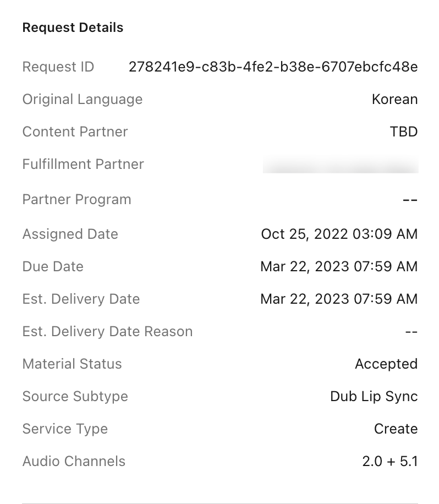Click the Audio Channels 2.0 + 5.1 value

click(x=390, y=461)
